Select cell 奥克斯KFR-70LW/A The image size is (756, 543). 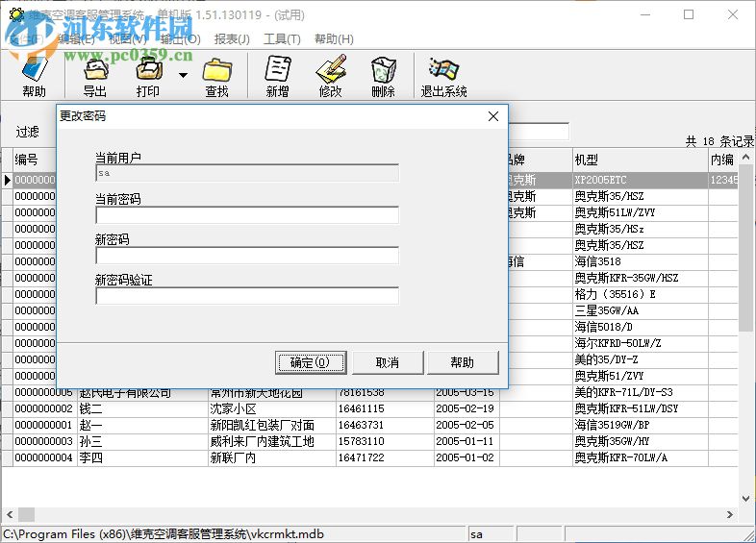click(640, 457)
